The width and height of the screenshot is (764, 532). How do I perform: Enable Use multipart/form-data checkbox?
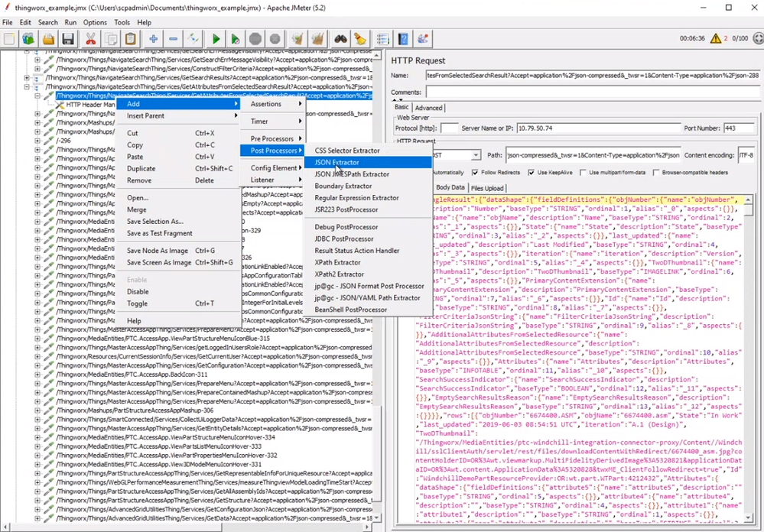583,173
